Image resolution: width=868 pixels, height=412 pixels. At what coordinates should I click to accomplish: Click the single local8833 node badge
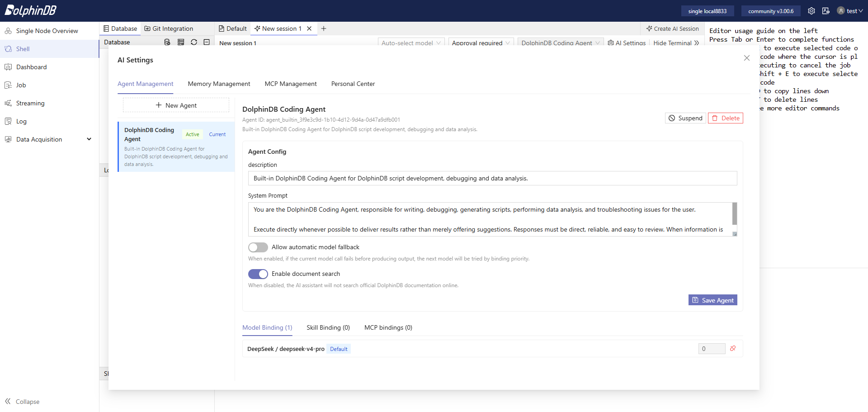click(708, 11)
